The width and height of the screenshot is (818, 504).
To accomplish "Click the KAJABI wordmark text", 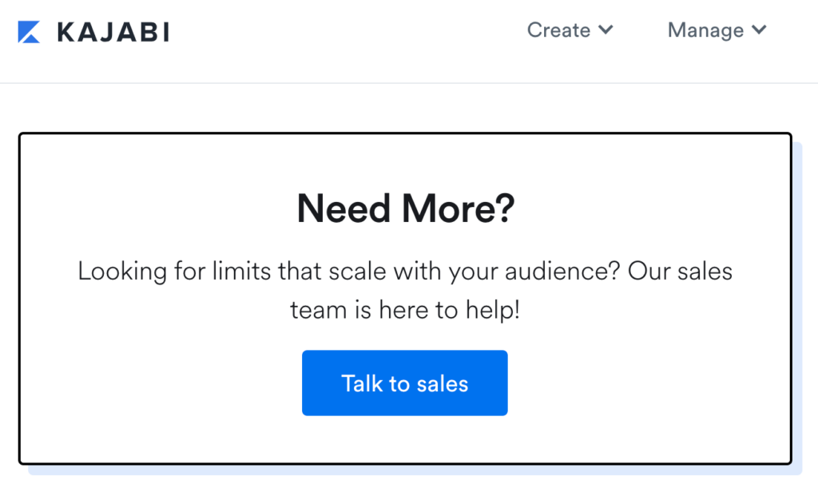I will tap(113, 32).
